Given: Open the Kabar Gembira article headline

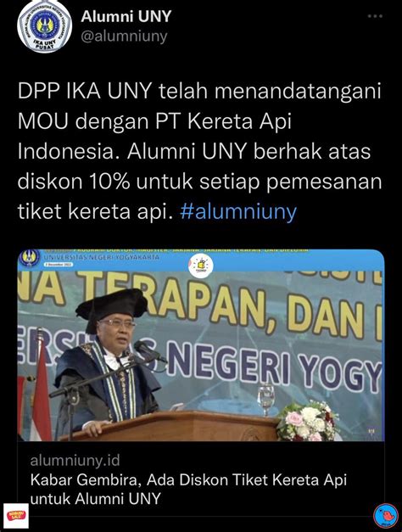Looking at the screenshot, I should pos(188,489).
